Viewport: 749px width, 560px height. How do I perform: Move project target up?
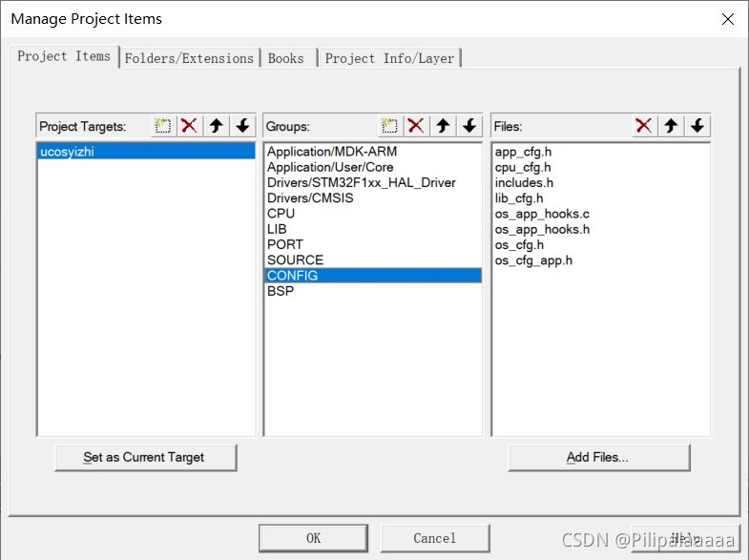pos(217,126)
